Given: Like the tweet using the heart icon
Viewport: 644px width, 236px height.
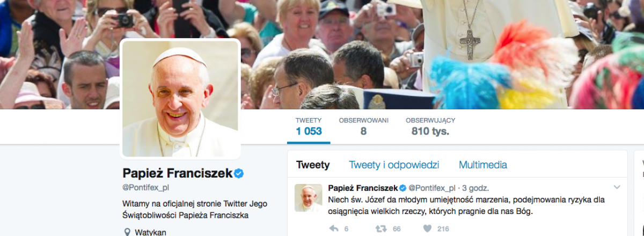Looking at the screenshot, I should [427, 228].
